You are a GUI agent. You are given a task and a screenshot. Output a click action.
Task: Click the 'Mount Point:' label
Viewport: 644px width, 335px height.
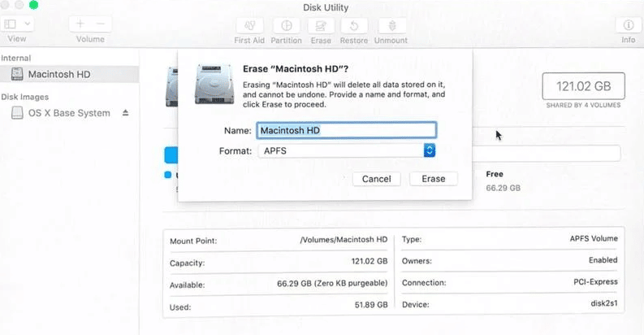pyautogui.click(x=193, y=241)
